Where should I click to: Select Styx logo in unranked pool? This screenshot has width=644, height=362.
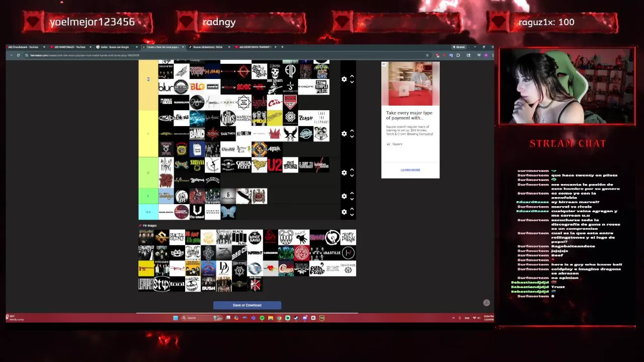click(162, 284)
